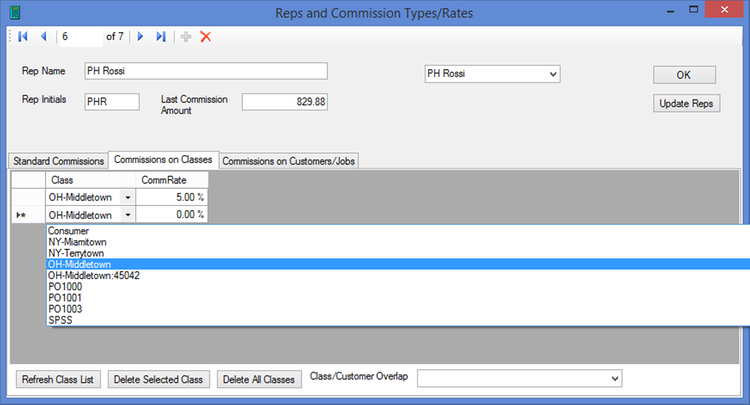Choose NY-Terrytown from the class list
The width and height of the screenshot is (750, 405).
coord(398,253)
